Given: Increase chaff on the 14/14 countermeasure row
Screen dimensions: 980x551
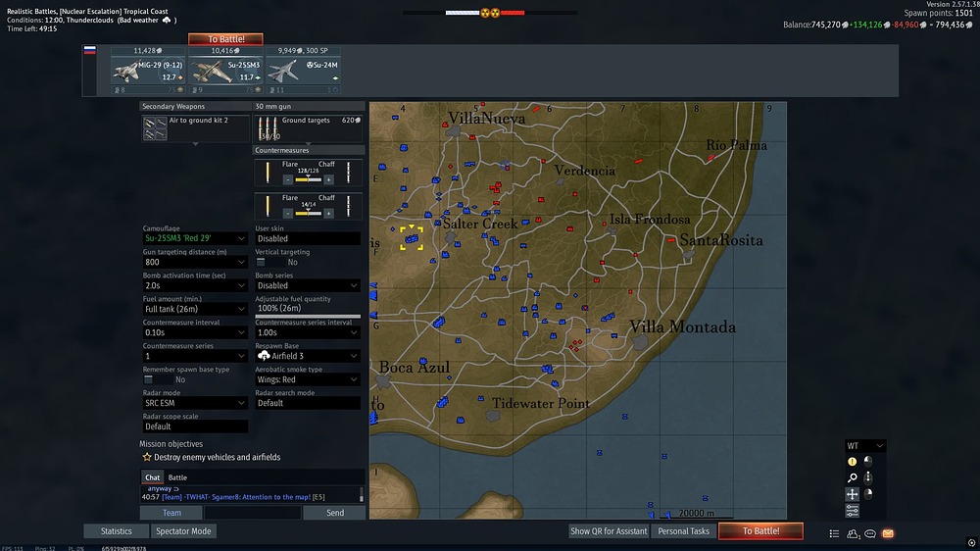Looking at the screenshot, I should click(328, 214).
